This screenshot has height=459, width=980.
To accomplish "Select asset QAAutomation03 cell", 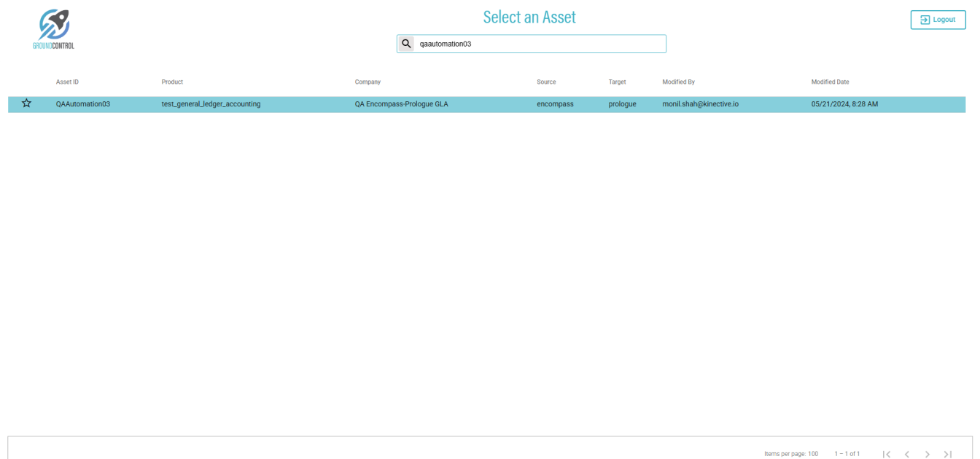I will click(83, 104).
